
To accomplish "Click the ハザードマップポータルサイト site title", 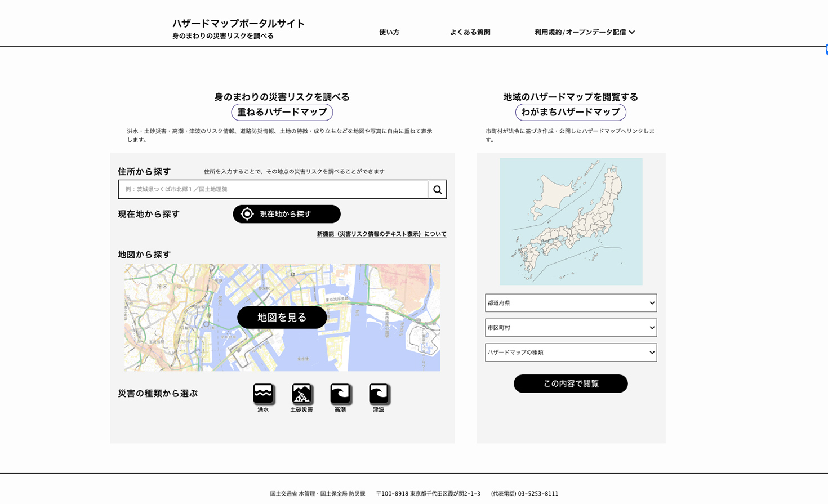I will tap(238, 24).
